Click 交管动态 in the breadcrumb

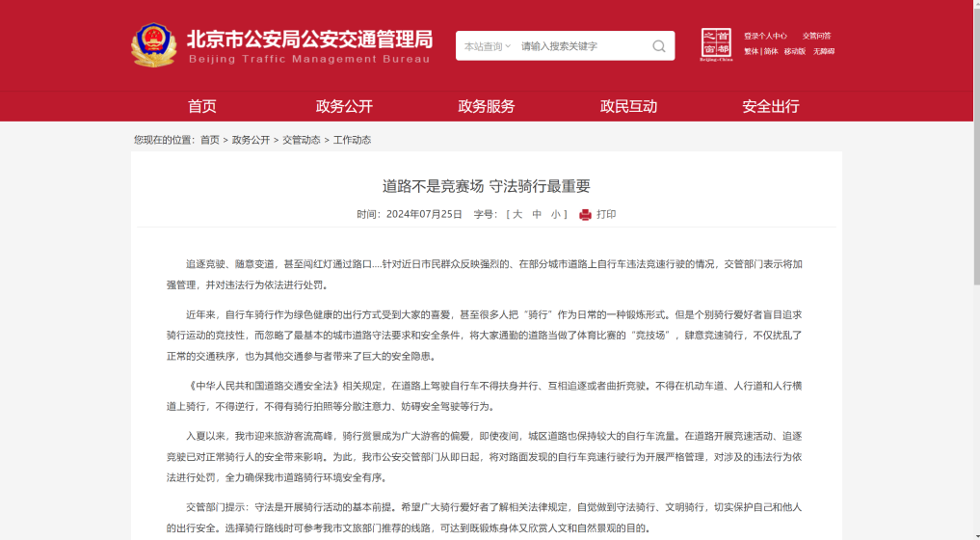(x=302, y=140)
